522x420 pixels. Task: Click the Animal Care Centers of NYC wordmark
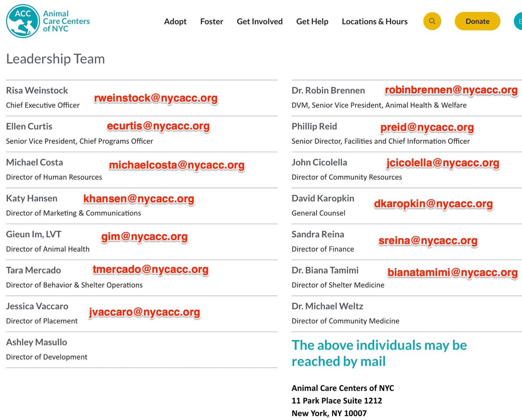point(67,21)
